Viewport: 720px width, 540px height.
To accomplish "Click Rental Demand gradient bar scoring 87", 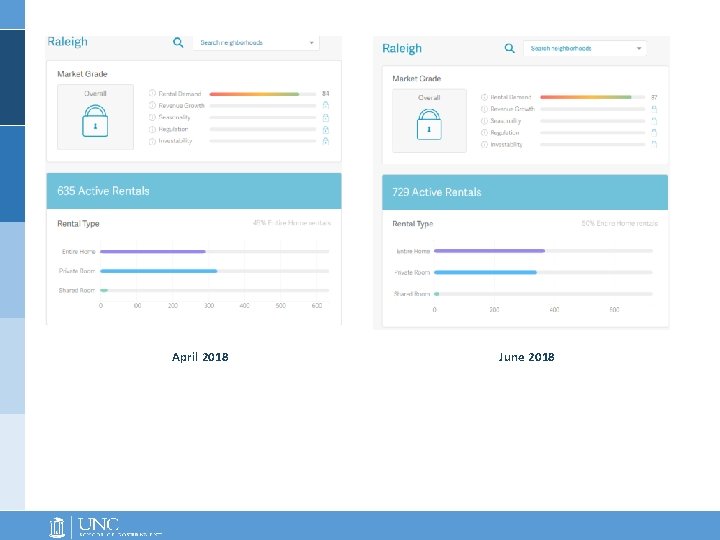I will click(585, 97).
